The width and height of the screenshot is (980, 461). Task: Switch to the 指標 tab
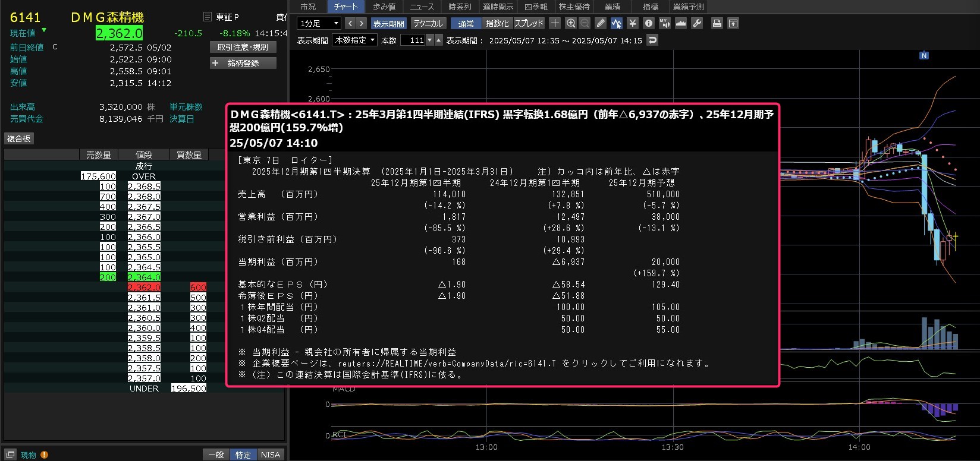[x=651, y=7]
